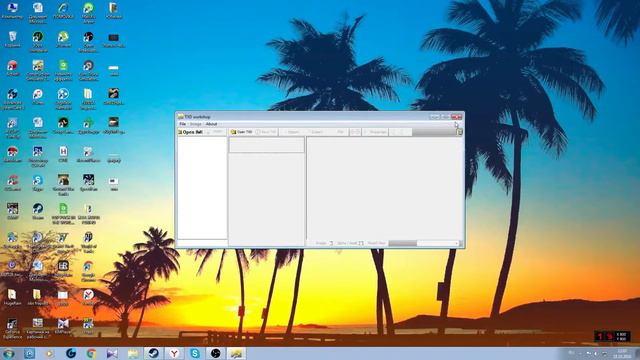This screenshot has height=360, width=640.
Task: Select the Skype desktop icon
Action: pyautogui.click(x=38, y=183)
